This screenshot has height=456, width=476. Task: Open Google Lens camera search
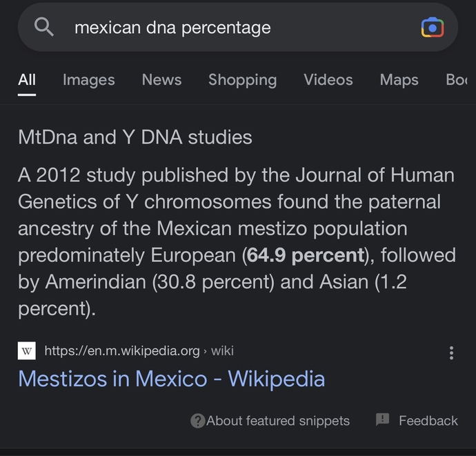[x=433, y=28]
